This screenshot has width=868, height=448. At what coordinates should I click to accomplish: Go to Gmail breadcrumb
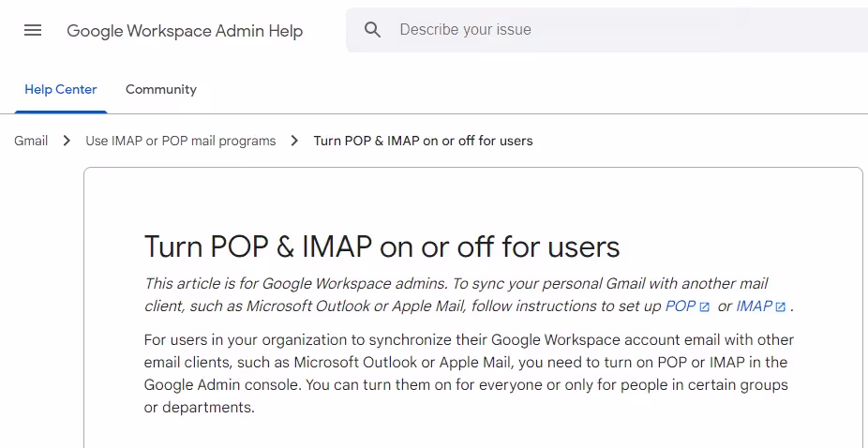tap(31, 141)
